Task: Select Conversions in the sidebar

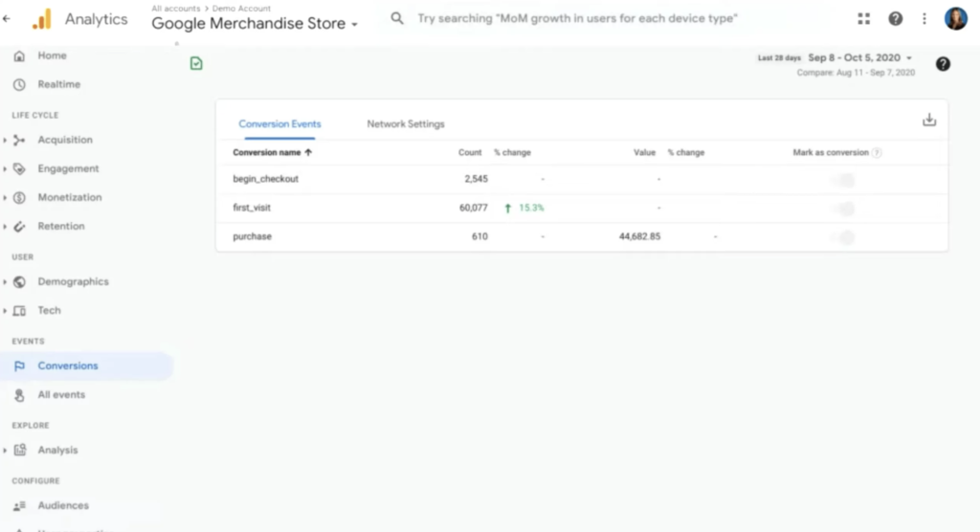Action: pyautogui.click(x=68, y=366)
